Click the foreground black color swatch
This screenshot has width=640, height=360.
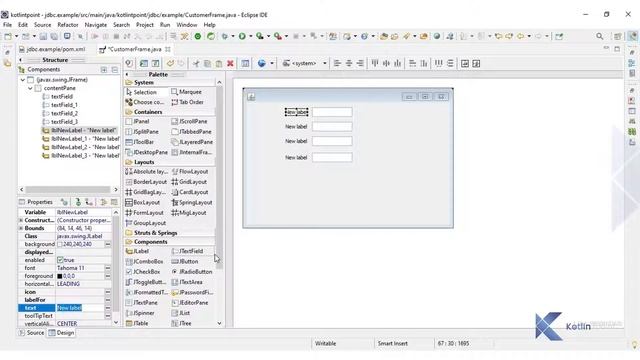(x=60, y=276)
